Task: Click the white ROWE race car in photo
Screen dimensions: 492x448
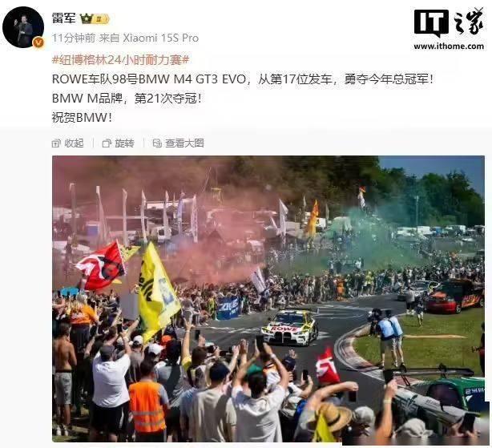Action: pos(289,328)
